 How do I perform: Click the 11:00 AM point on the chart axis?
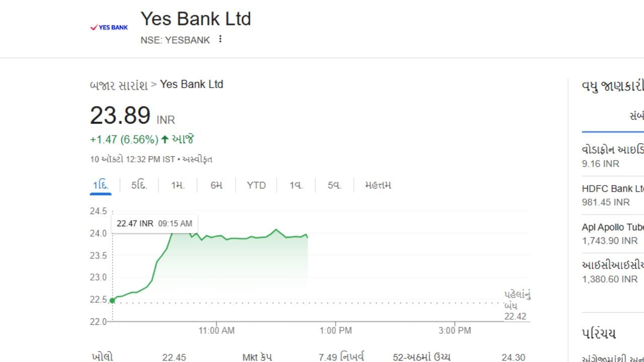(x=216, y=330)
